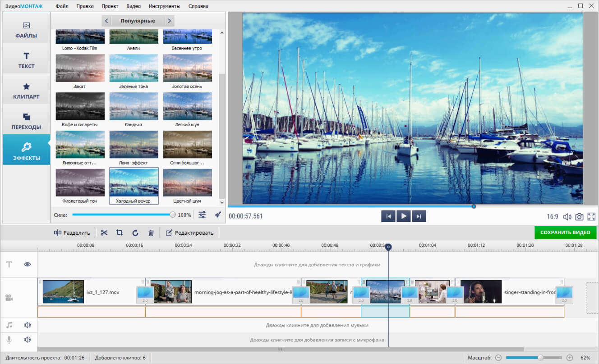Delete the clip with the trash icon
The width and height of the screenshot is (599, 364).
(151, 232)
